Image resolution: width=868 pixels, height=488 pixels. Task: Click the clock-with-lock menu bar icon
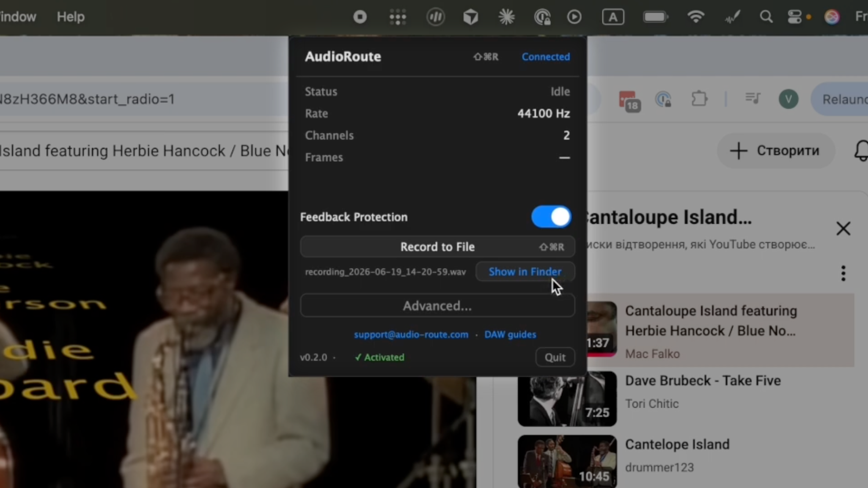(542, 17)
